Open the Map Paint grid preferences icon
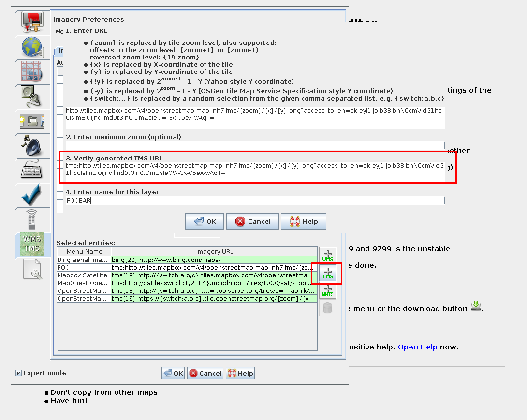This screenshot has width=527, height=420. coord(32,72)
